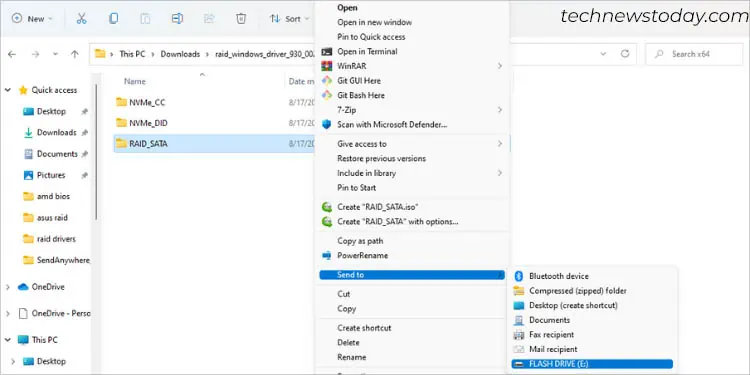Click the Delete trash icon in toolbar
750x375 pixels.
(241, 19)
